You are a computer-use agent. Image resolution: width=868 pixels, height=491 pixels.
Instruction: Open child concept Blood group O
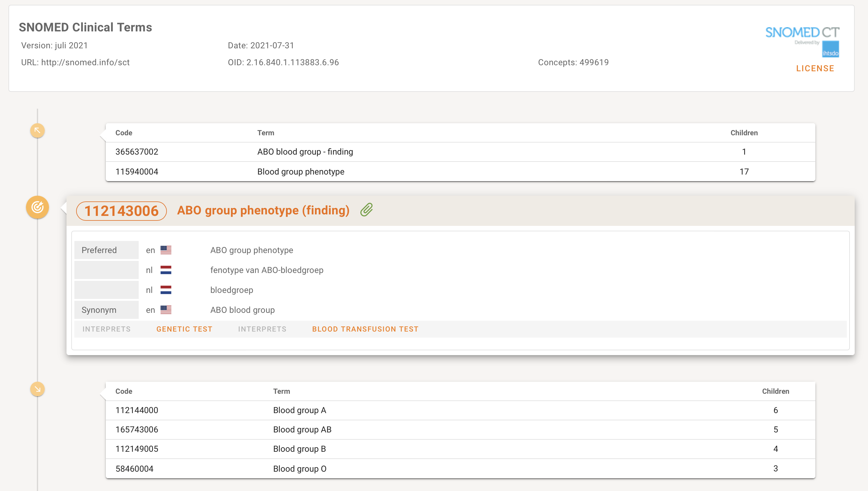coord(299,468)
